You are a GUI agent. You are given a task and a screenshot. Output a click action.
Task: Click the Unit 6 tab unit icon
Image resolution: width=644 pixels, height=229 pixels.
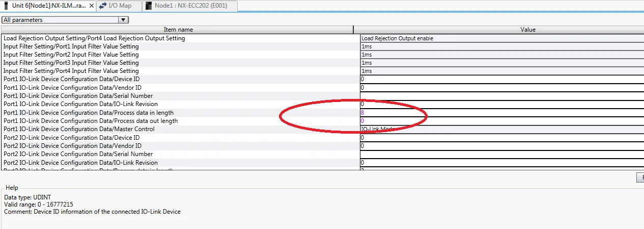pos(6,6)
